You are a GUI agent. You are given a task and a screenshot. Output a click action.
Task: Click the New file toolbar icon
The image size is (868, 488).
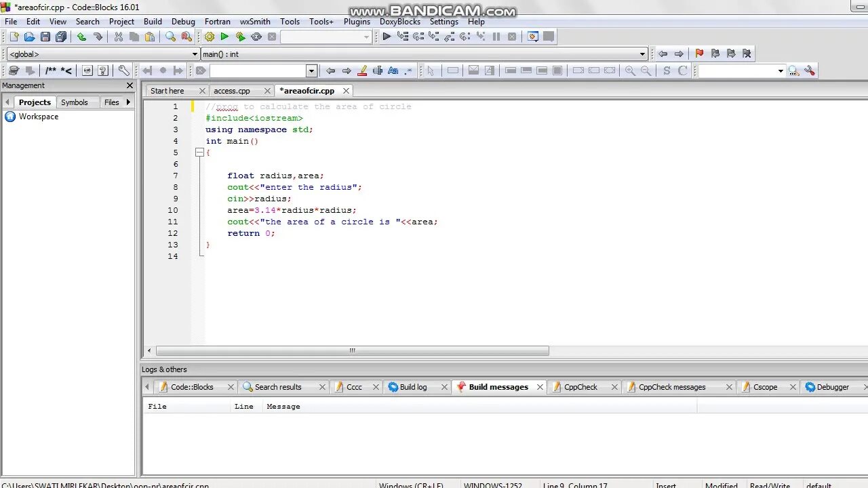click(14, 37)
